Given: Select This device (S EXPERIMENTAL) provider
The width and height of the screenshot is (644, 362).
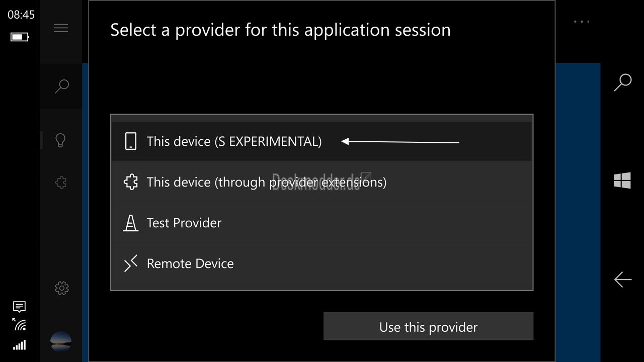Looking at the screenshot, I should pos(234,142).
